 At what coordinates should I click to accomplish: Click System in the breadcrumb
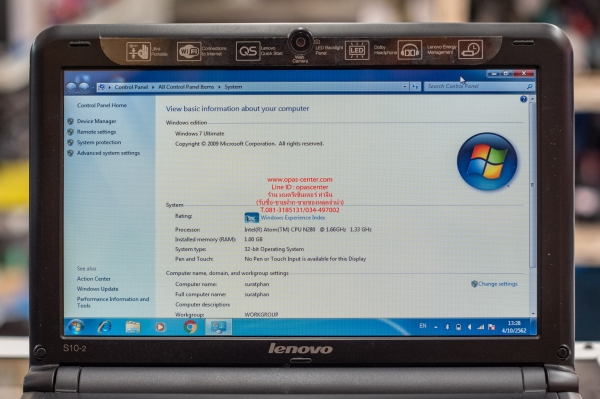[x=233, y=87]
